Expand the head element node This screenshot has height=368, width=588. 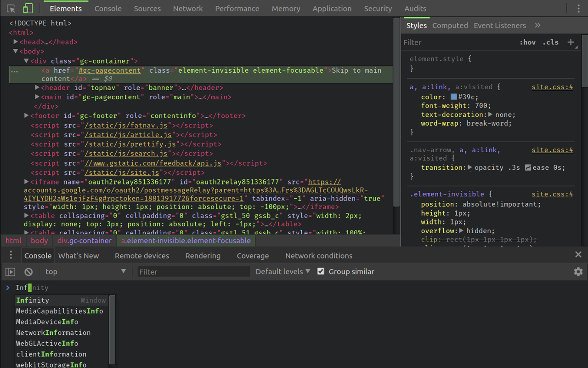(16, 41)
